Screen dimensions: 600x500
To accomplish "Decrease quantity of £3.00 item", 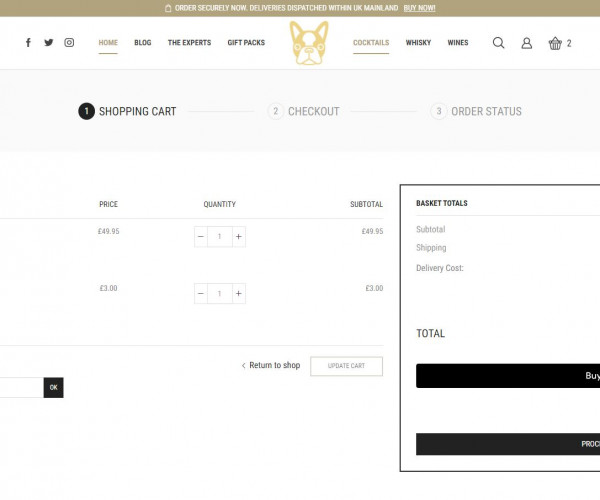I will [x=201, y=294].
